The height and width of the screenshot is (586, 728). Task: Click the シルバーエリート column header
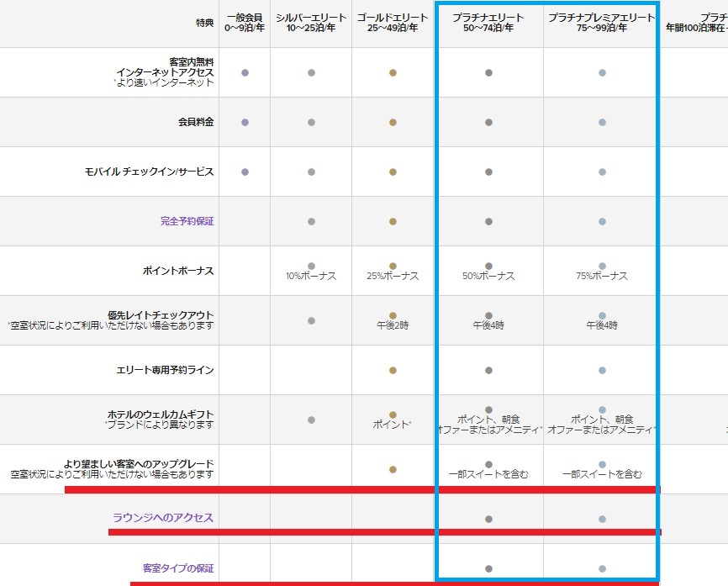pos(311,23)
